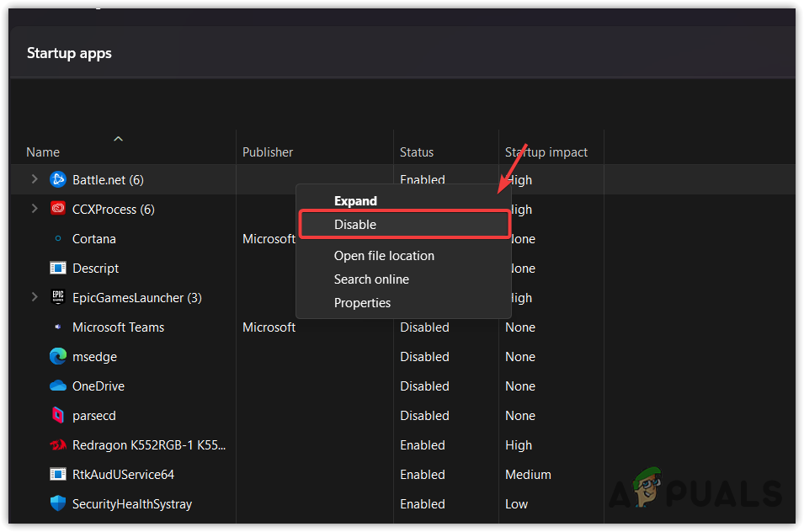The height and width of the screenshot is (532, 804).
Task: Open Properties for the app
Action: pyautogui.click(x=362, y=302)
